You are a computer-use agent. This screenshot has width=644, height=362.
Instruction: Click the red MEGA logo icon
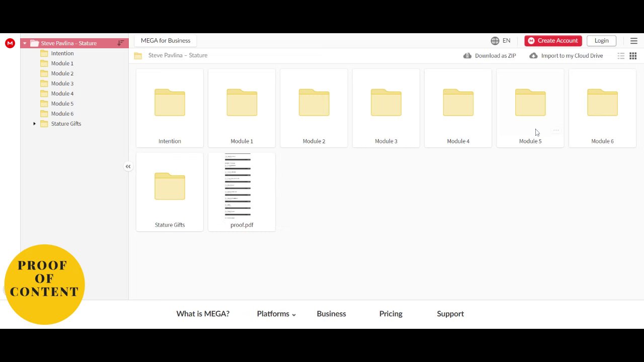(10, 43)
